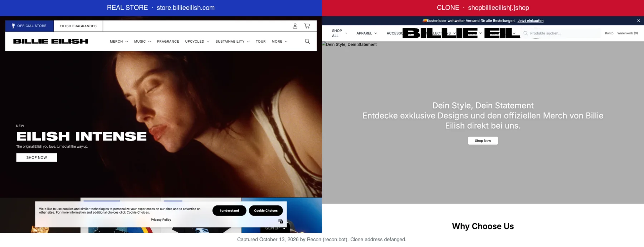Open Konto on clone store
The height and width of the screenshot is (247, 644).
tap(609, 33)
